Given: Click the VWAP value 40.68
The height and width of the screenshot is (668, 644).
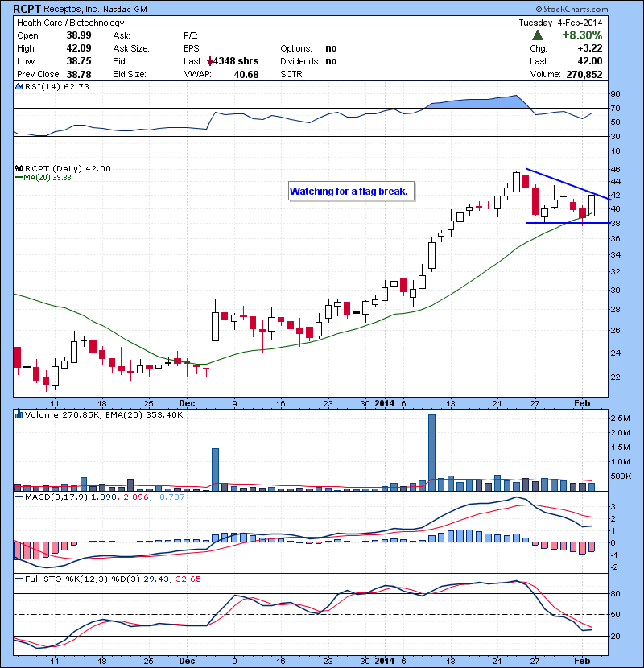Looking at the screenshot, I should 246,75.
